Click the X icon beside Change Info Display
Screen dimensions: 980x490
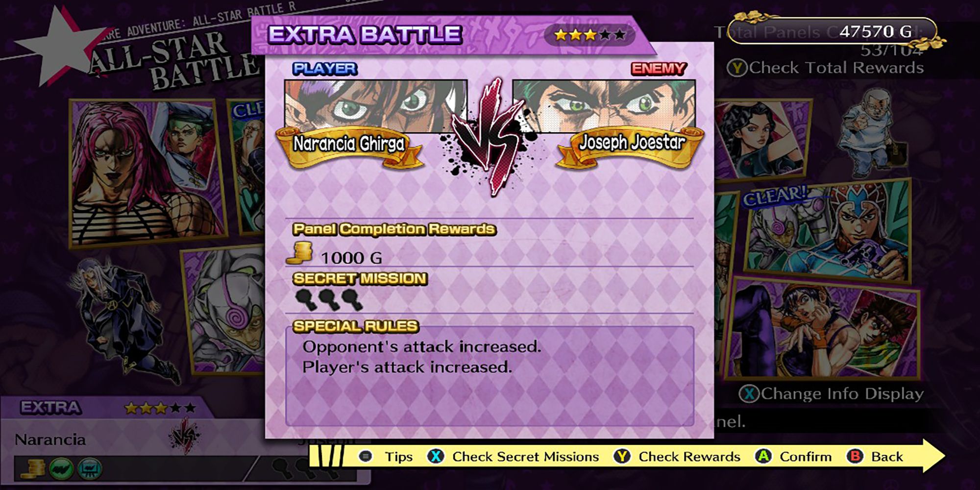click(x=749, y=393)
